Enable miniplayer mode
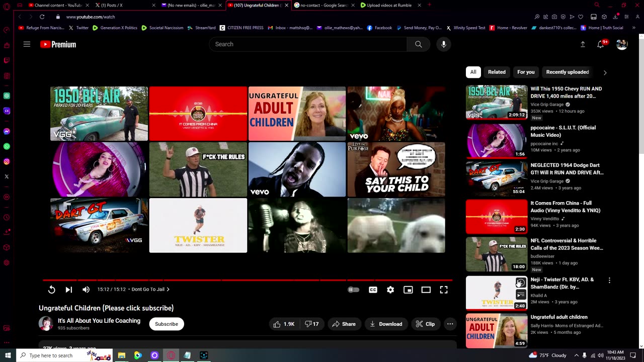644x362 pixels. pyautogui.click(x=408, y=290)
